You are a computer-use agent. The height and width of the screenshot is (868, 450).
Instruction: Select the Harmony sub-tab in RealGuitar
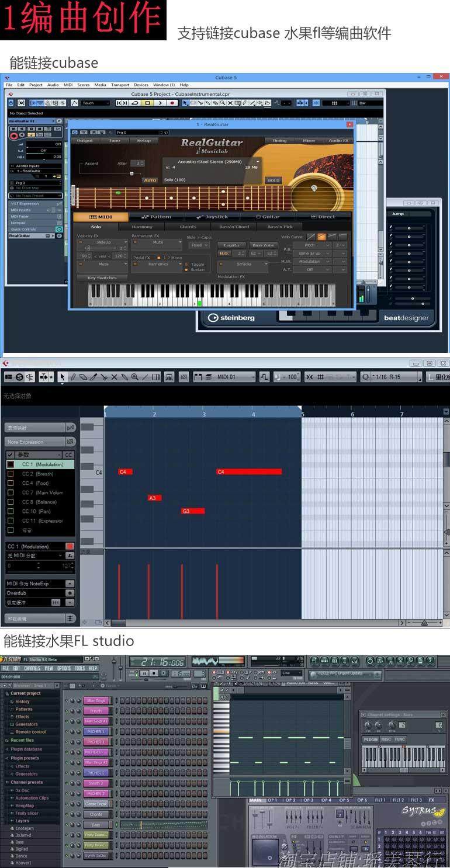tap(142, 227)
